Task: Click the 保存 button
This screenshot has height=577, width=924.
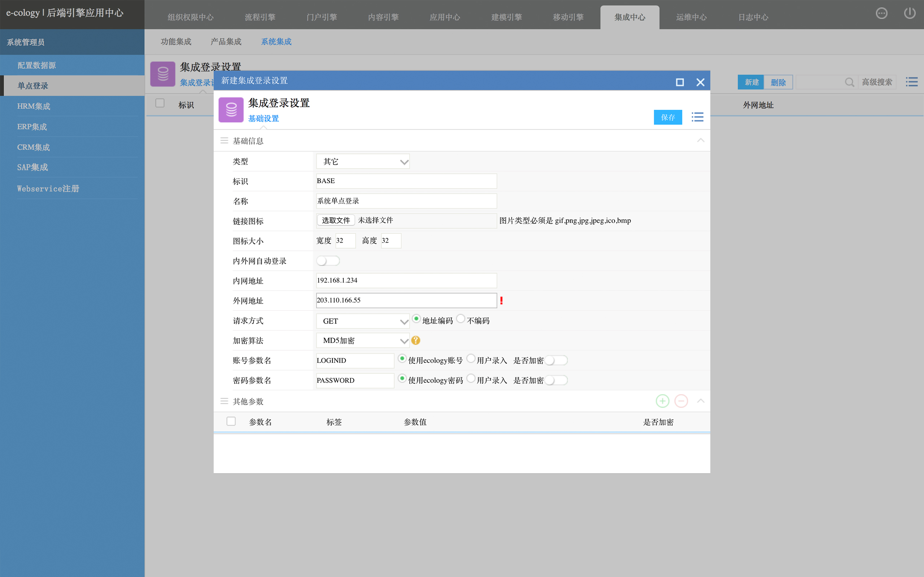Action: pos(668,117)
